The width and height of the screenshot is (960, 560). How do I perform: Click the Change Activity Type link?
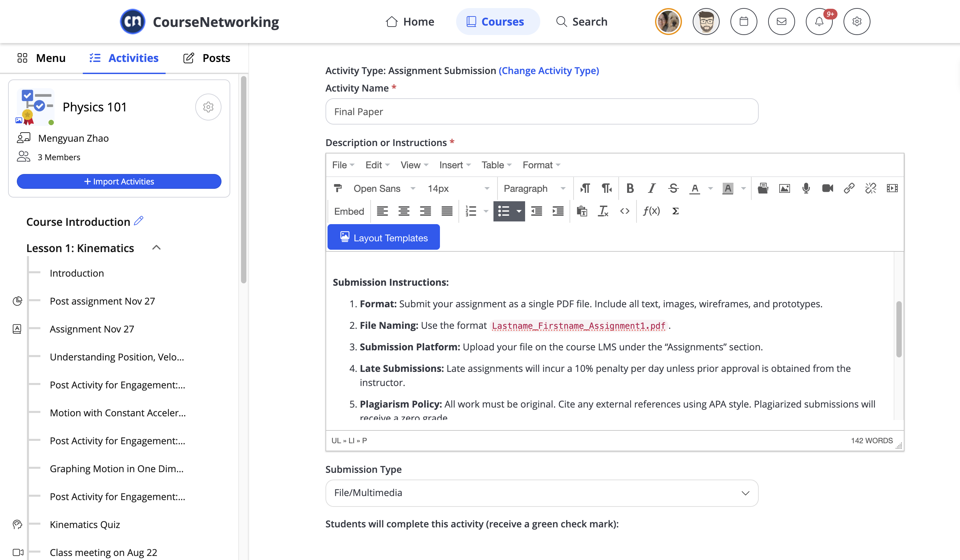click(549, 70)
